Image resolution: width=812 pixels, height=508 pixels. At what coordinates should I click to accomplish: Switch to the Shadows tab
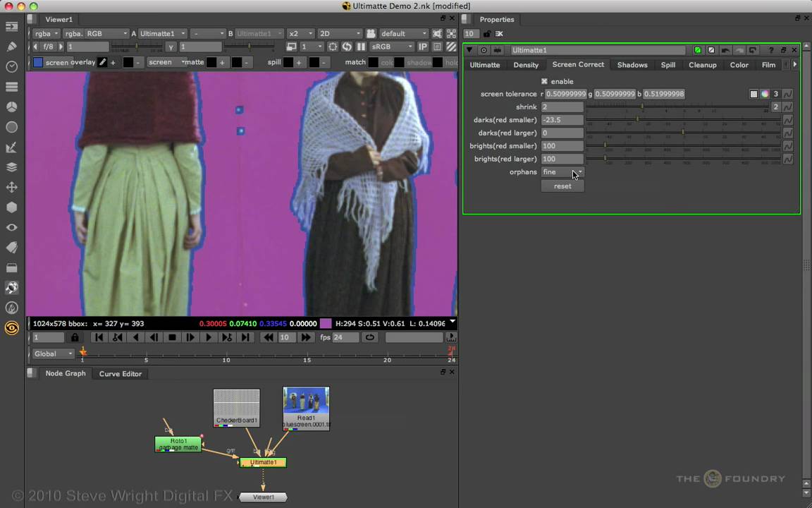coord(632,65)
